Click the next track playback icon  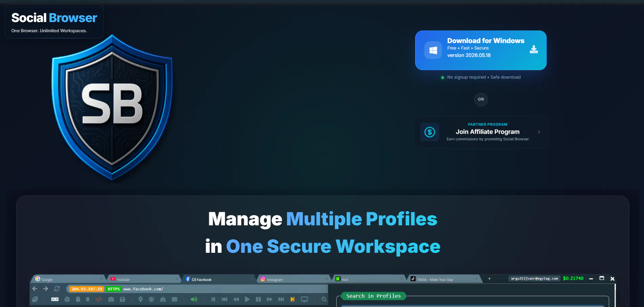click(281, 299)
